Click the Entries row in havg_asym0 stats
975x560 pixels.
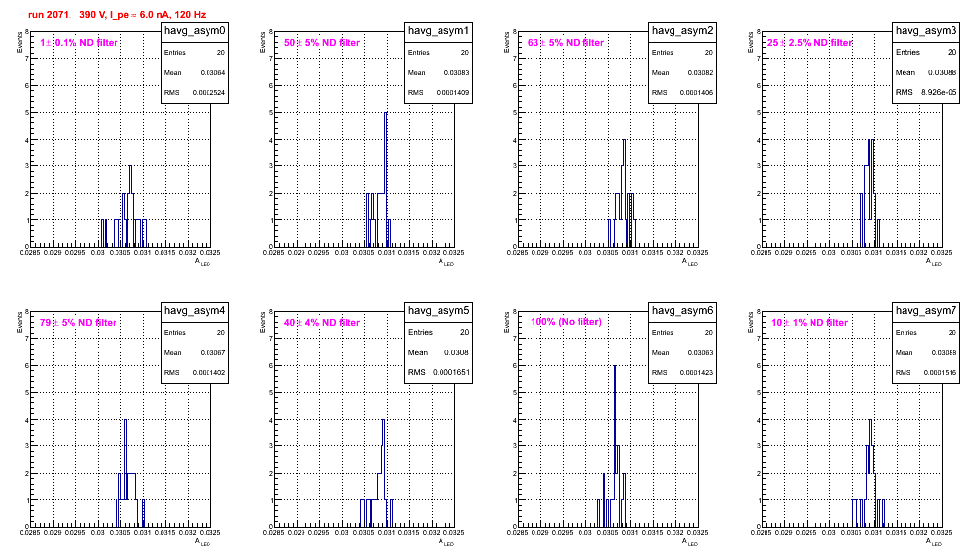(195, 53)
